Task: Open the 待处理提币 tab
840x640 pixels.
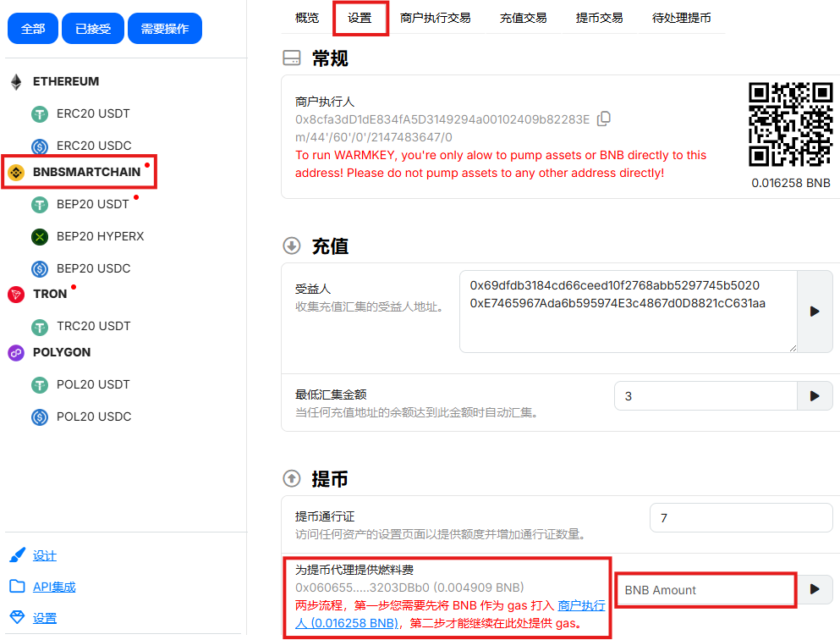Action: pos(682,17)
